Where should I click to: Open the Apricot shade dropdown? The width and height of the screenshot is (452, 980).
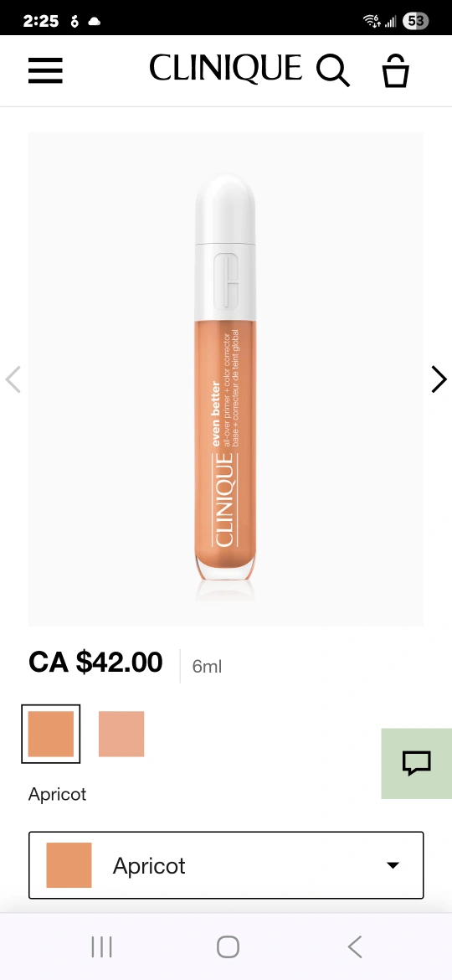click(x=226, y=865)
